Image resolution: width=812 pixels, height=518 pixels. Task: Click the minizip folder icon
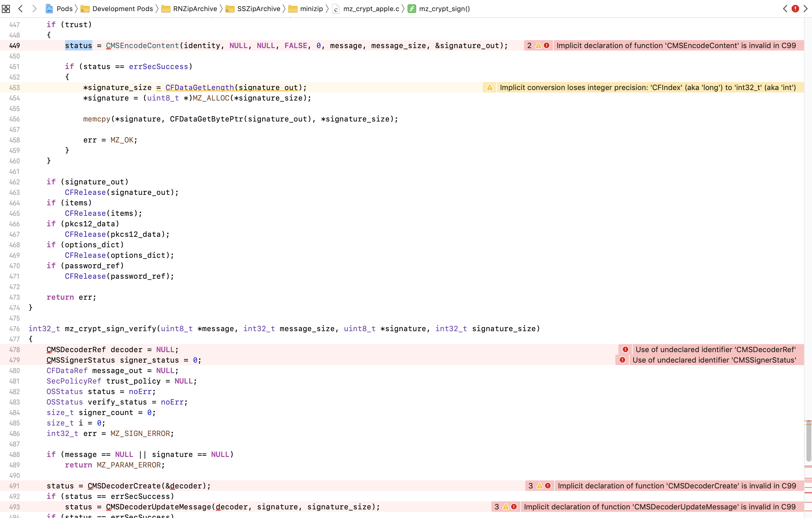(293, 9)
